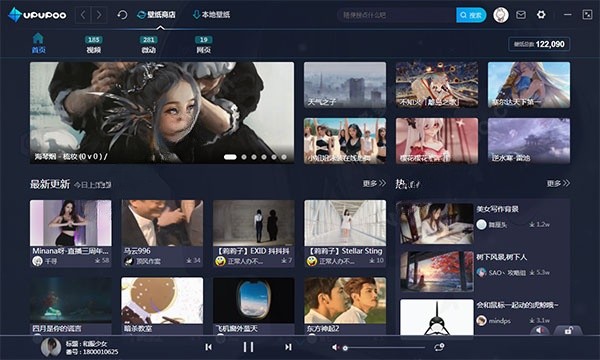Viewport: 600px width, 360px height.
Task: Skip to previous wallpaper
Action: pyautogui.click(x=209, y=347)
